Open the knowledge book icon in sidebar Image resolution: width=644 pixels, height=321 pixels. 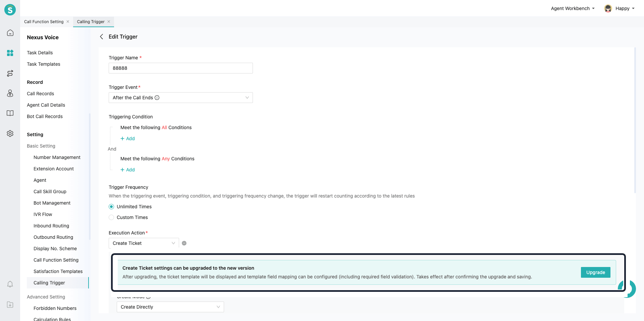10,113
